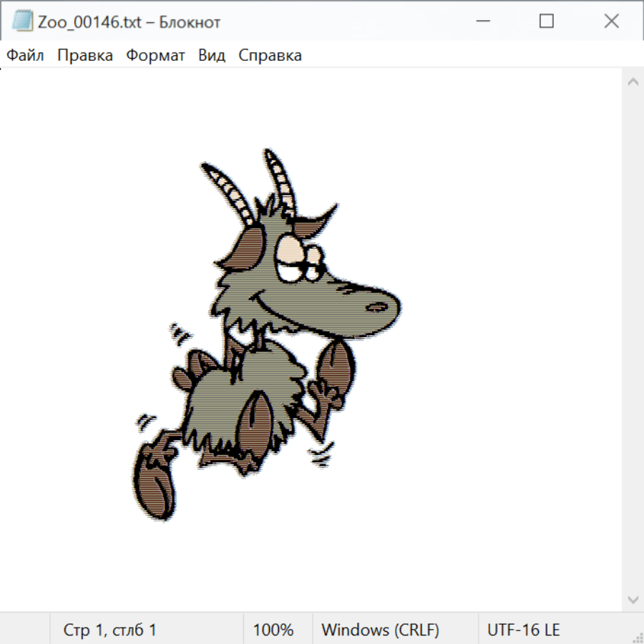Click the Стр 1, стлб 1 indicator
The image size is (644, 644).
(109, 630)
